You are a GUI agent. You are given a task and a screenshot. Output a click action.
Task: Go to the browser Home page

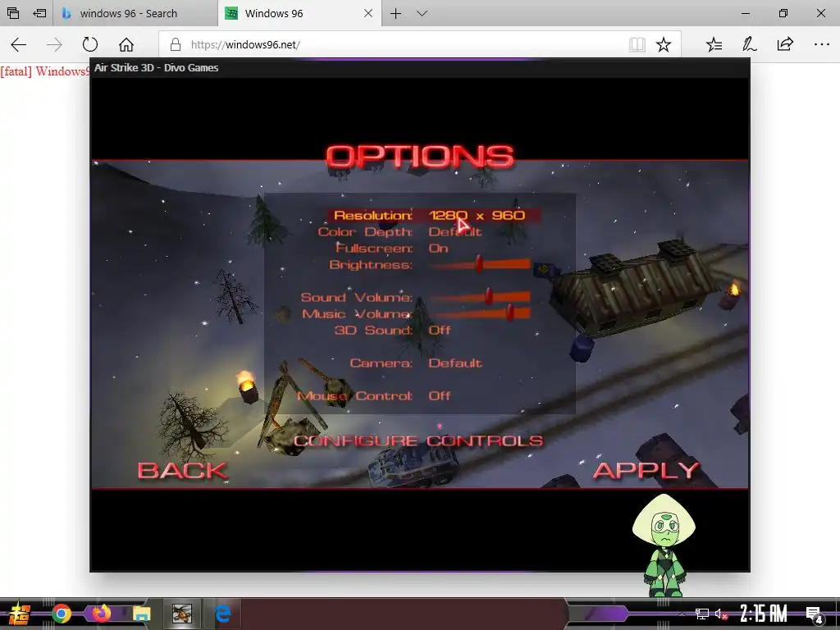click(x=126, y=44)
